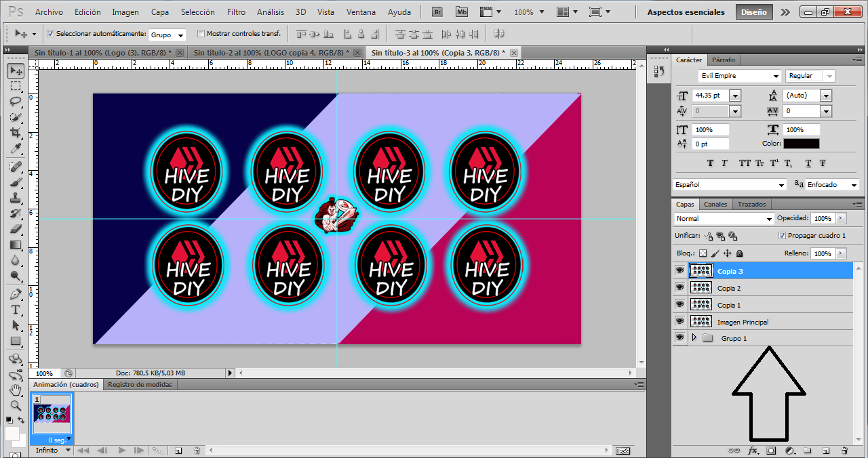Toggle Seleccionar automáticamente checkbox
Screen dimensions: 868x458
coord(50,34)
